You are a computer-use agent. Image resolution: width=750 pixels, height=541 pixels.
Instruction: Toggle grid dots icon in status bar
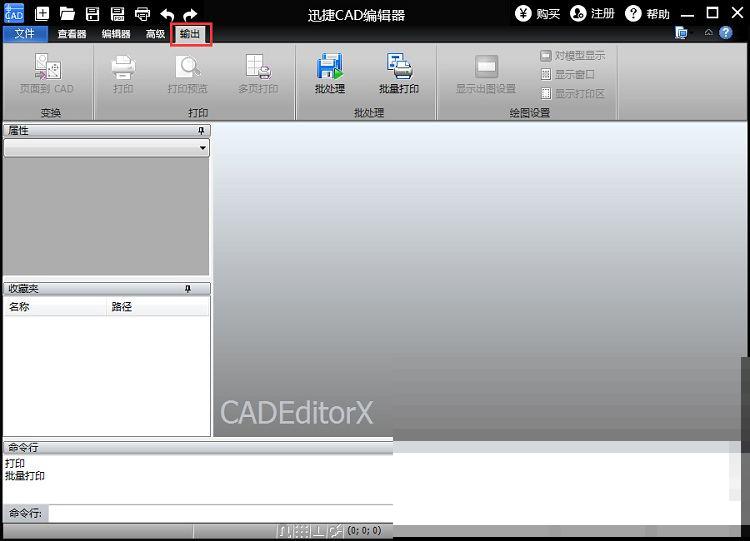(x=302, y=530)
